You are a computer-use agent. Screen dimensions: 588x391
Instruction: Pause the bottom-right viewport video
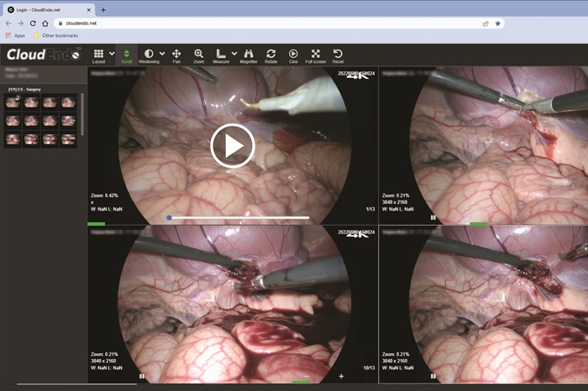click(433, 376)
